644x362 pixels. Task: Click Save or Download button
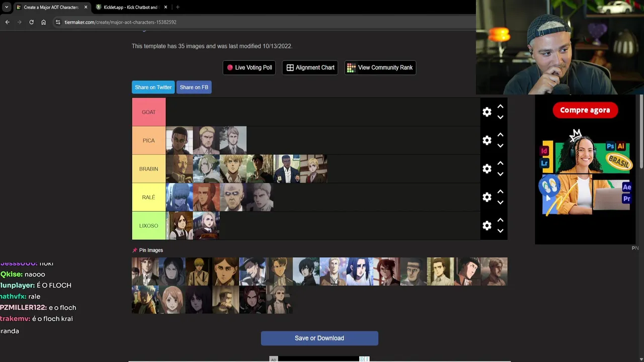(x=319, y=338)
